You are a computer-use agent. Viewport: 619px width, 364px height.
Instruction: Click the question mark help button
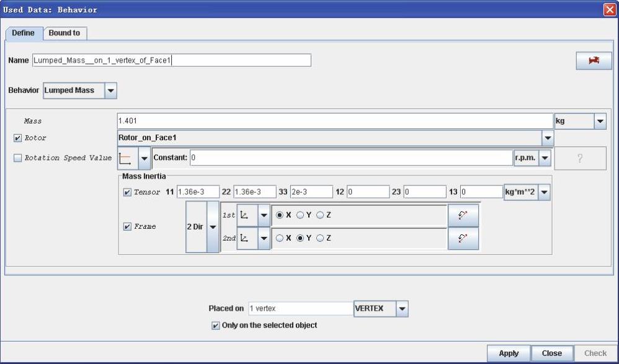click(579, 158)
